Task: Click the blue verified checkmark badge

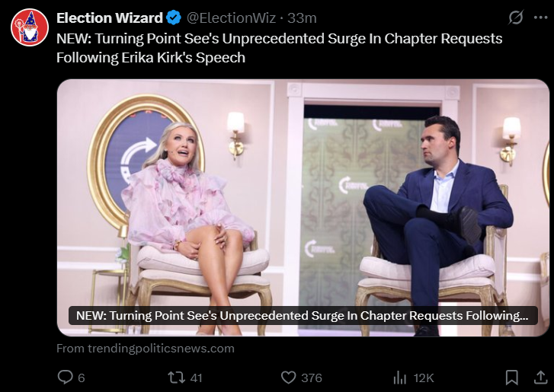Action: pyautogui.click(x=174, y=18)
